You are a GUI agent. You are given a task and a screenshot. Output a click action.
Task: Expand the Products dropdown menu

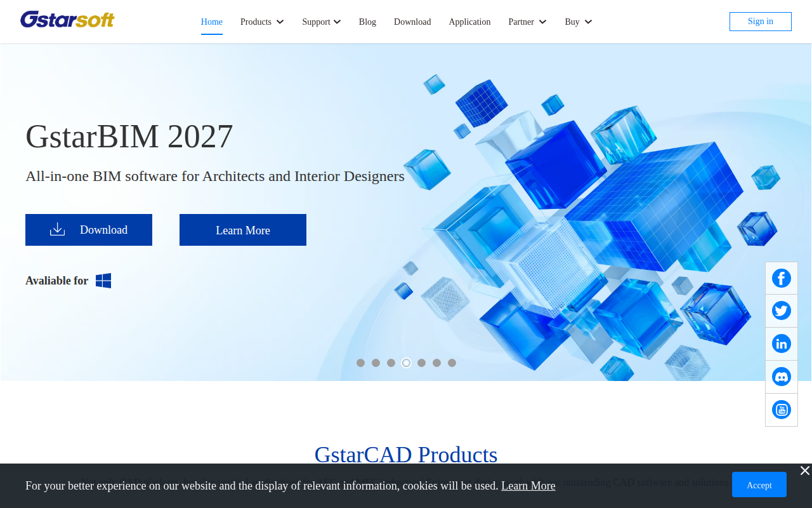point(262,22)
